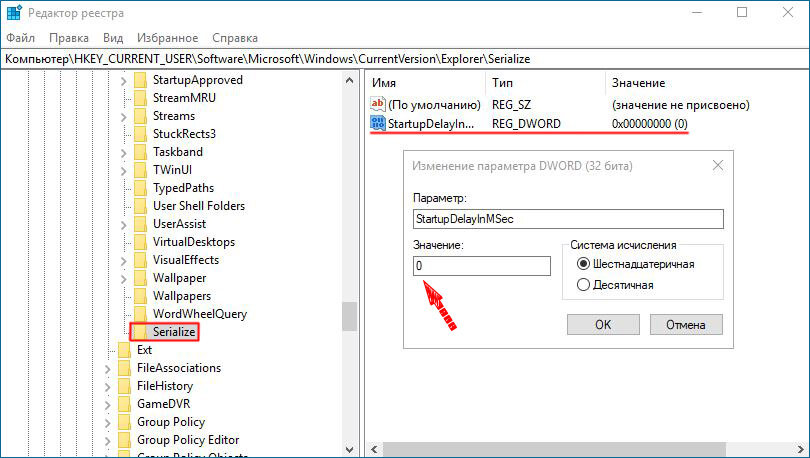Select the TypedPaths folder icon
Screen dimensions: 810x458
[x=140, y=188]
